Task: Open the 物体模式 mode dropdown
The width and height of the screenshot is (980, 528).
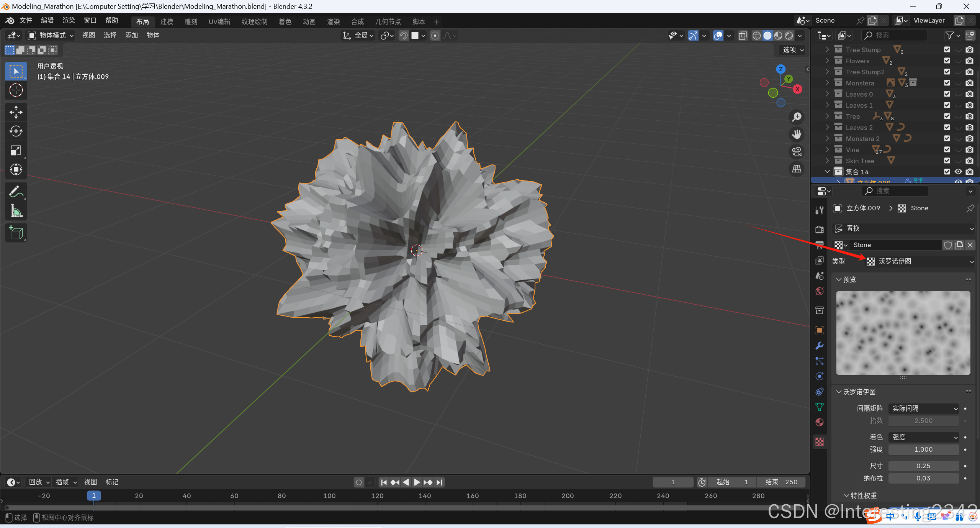Action: point(51,35)
